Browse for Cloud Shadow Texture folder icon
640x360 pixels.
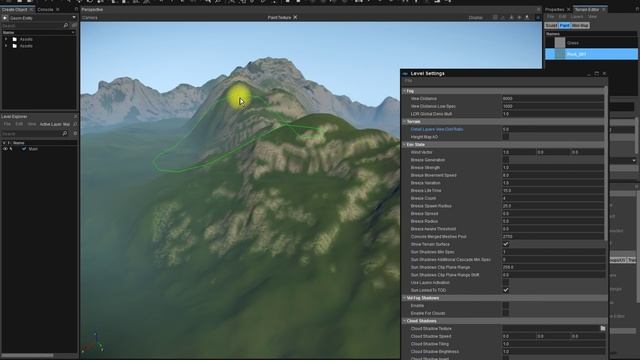coord(602,328)
